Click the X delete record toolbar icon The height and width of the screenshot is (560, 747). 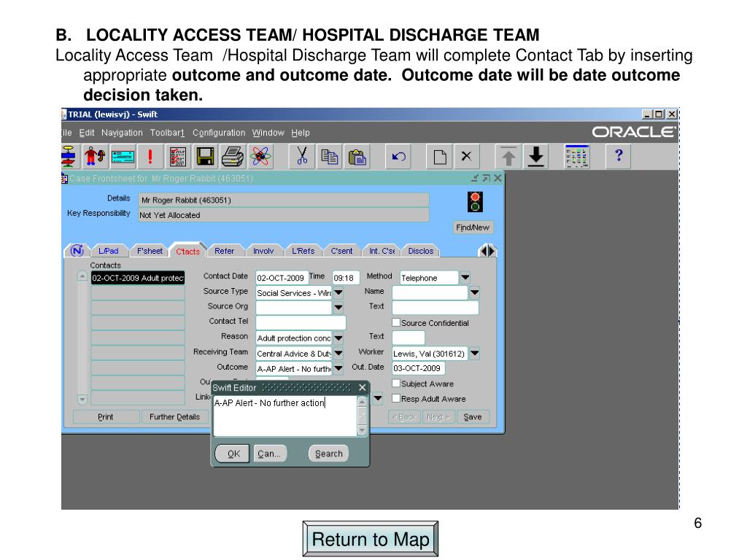466,156
